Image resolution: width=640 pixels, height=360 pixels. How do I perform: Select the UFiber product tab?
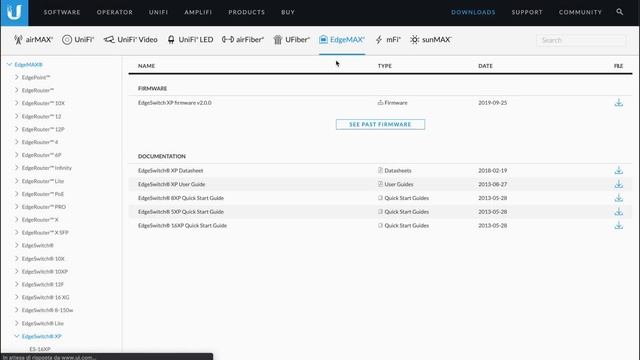[x=291, y=40]
